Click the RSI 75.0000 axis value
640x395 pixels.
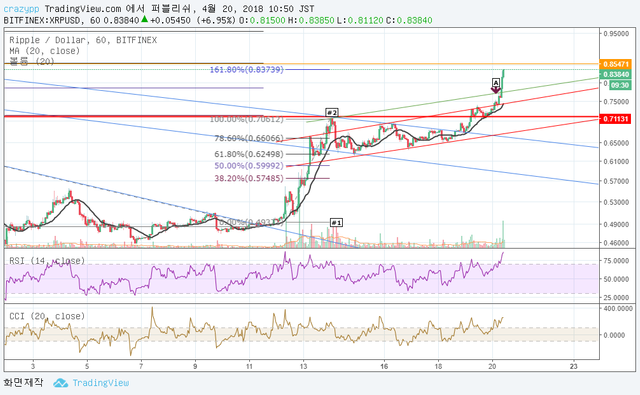[x=616, y=261]
